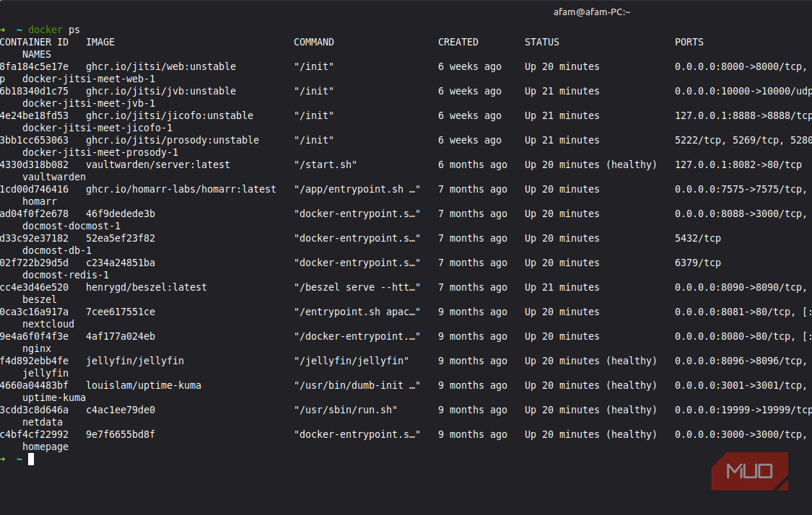The image size is (812, 515).
Task: Click image ID 46f9dedede3b
Action: pyautogui.click(x=120, y=214)
